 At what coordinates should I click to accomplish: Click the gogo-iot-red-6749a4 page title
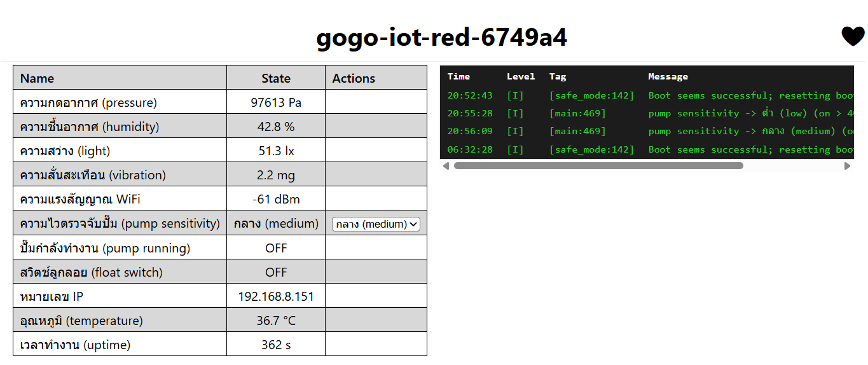coord(441,38)
